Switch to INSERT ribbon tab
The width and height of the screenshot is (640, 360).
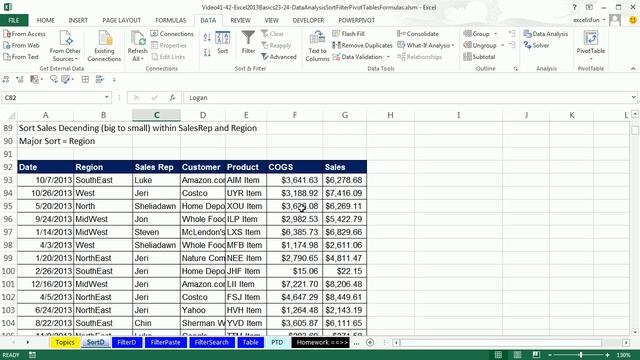[x=78, y=20]
